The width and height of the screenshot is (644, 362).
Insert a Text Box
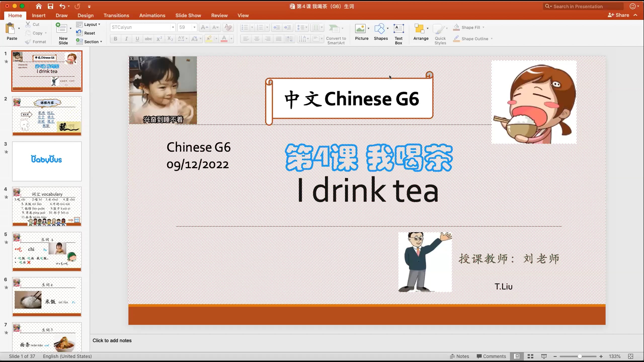coord(398,29)
